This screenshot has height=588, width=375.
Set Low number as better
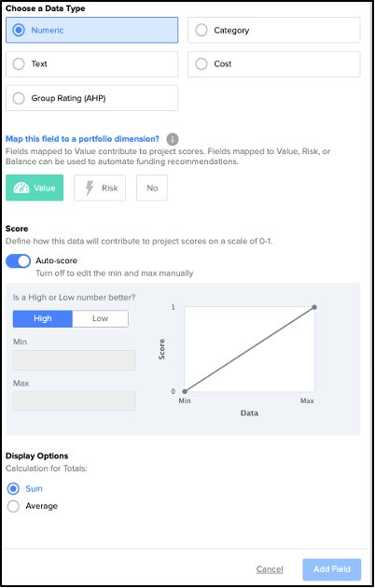100,319
